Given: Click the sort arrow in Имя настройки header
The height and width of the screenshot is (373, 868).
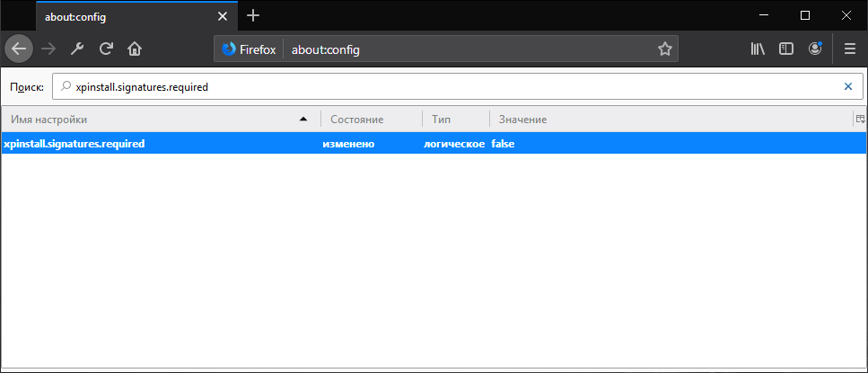Looking at the screenshot, I should (302, 120).
